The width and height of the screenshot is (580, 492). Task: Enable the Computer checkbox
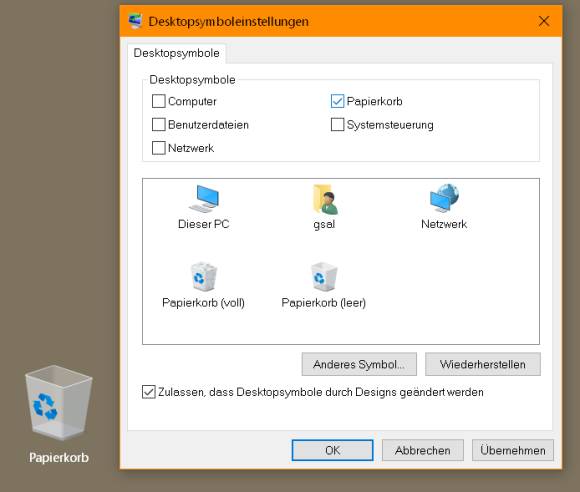(x=159, y=101)
